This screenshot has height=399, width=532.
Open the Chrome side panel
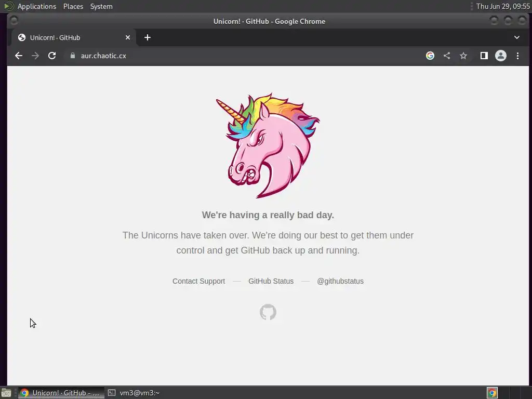pyautogui.click(x=484, y=56)
